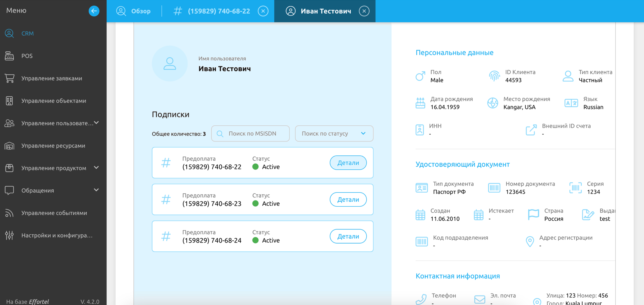Open Настройки и конфигурация sliders icon

9,235
